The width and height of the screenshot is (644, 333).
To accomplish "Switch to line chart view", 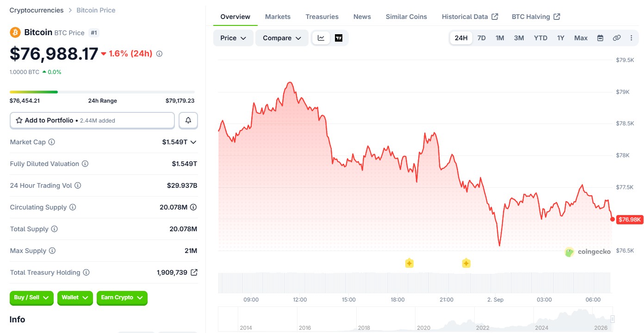I will pyautogui.click(x=321, y=38).
